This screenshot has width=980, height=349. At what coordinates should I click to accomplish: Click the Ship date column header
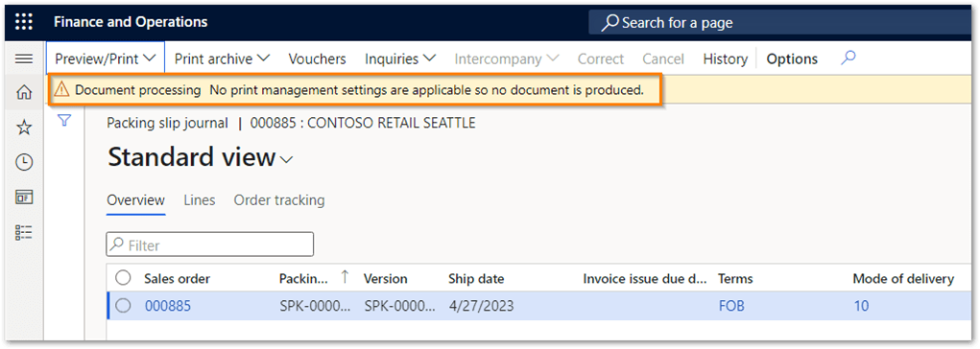coord(476,278)
